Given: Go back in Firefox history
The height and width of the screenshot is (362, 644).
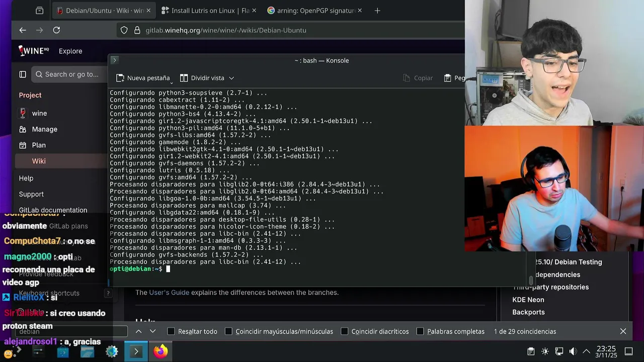Looking at the screenshot, I should pos(23,30).
